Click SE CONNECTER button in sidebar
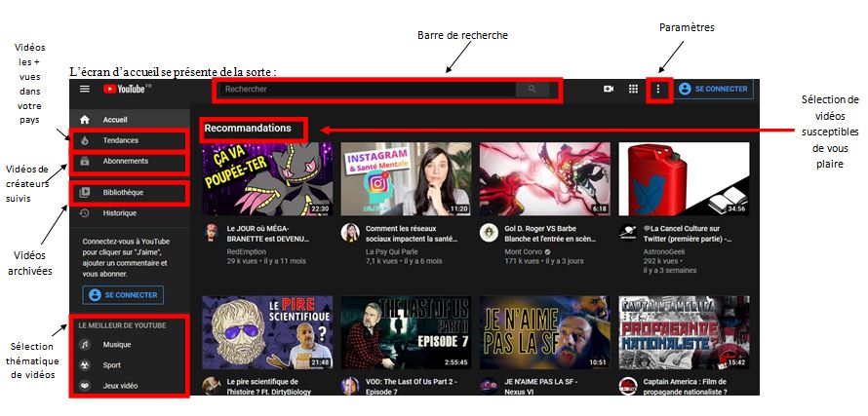The height and width of the screenshot is (416, 868). point(123,295)
